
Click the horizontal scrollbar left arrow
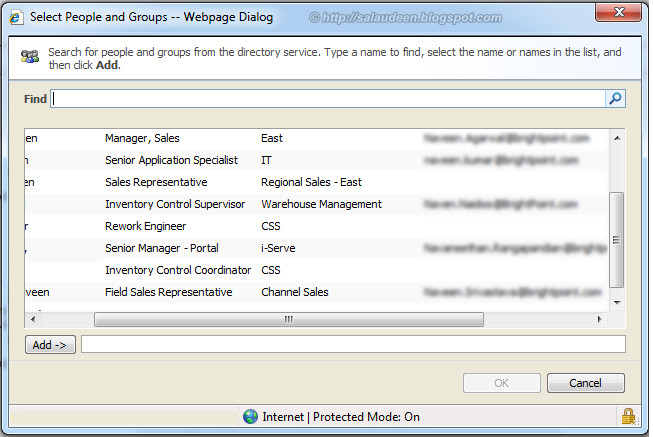pyautogui.click(x=32, y=319)
